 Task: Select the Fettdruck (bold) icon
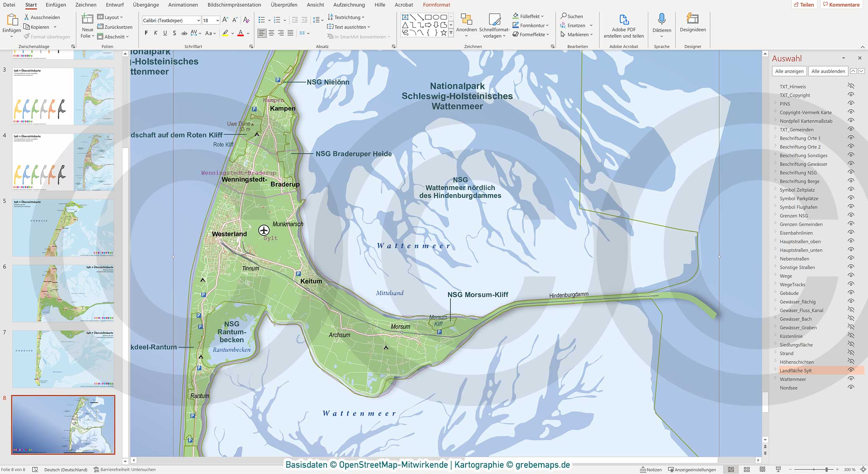(146, 33)
